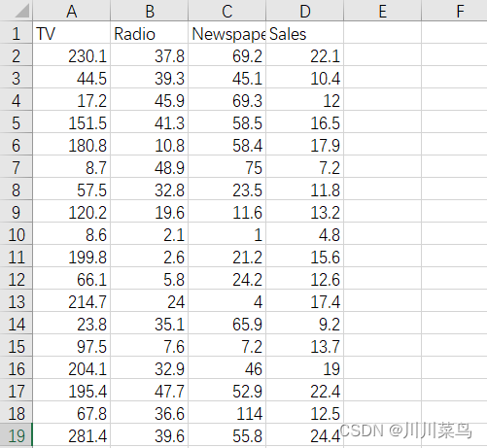This screenshot has width=487, height=448.
Task: Select Newspaper cell with value 75
Action: 227,167
